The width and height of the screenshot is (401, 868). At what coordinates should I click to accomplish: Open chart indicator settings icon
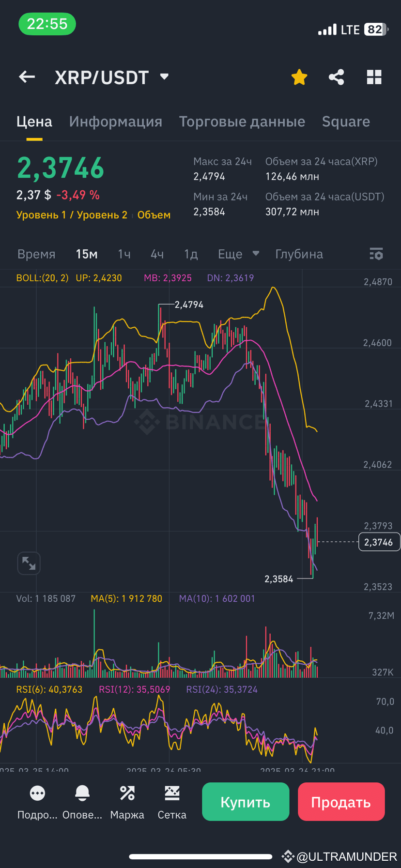[x=376, y=254]
